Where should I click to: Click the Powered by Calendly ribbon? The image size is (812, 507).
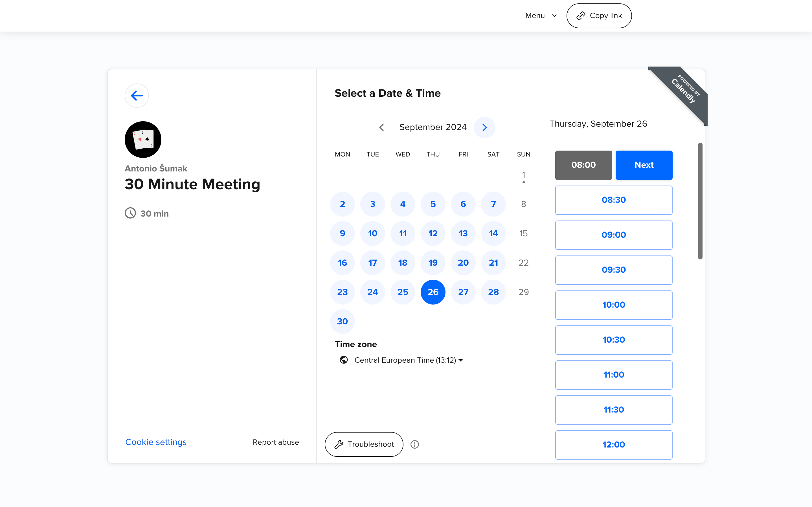(x=685, y=90)
